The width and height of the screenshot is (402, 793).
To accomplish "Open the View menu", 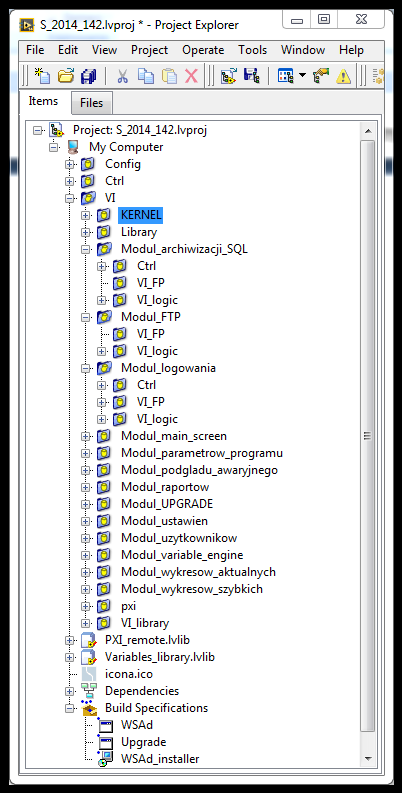I will 104,50.
